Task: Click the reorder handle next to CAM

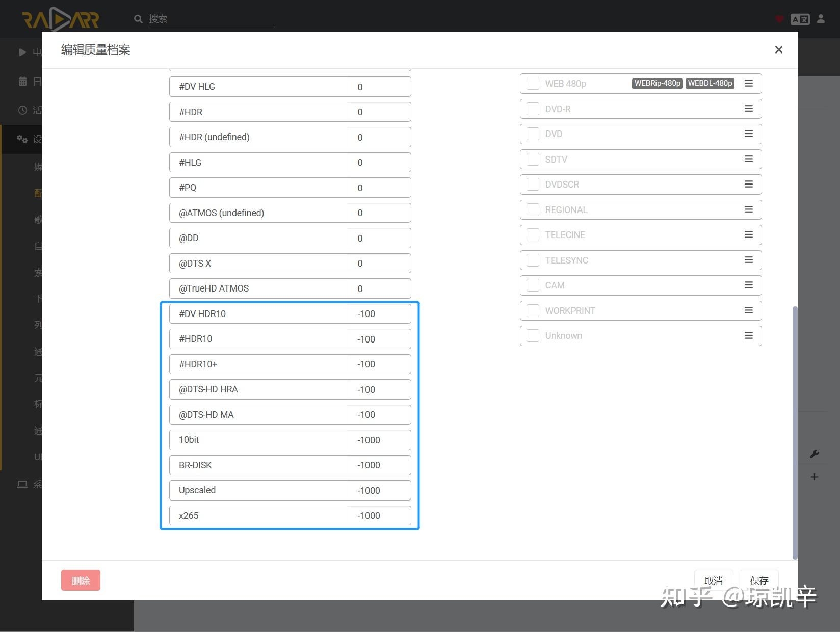Action: coord(749,285)
